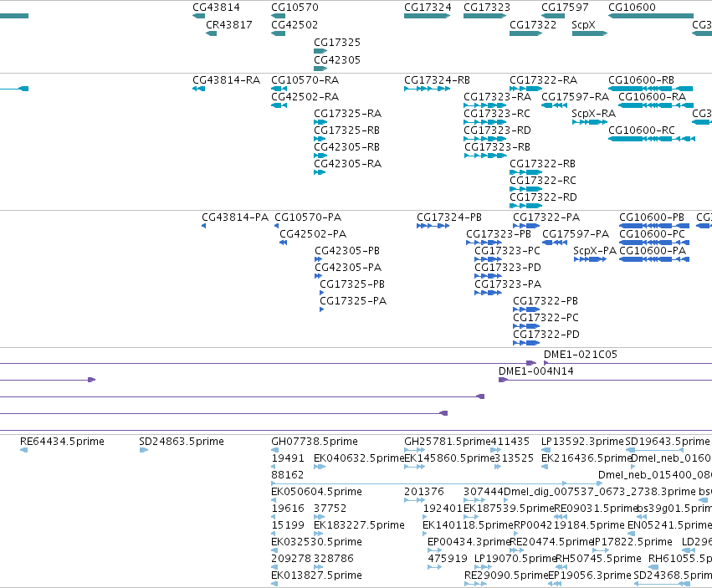Click protein ScpX-PA label
Image resolution: width=712 pixels, height=588 pixels.
coord(594,251)
